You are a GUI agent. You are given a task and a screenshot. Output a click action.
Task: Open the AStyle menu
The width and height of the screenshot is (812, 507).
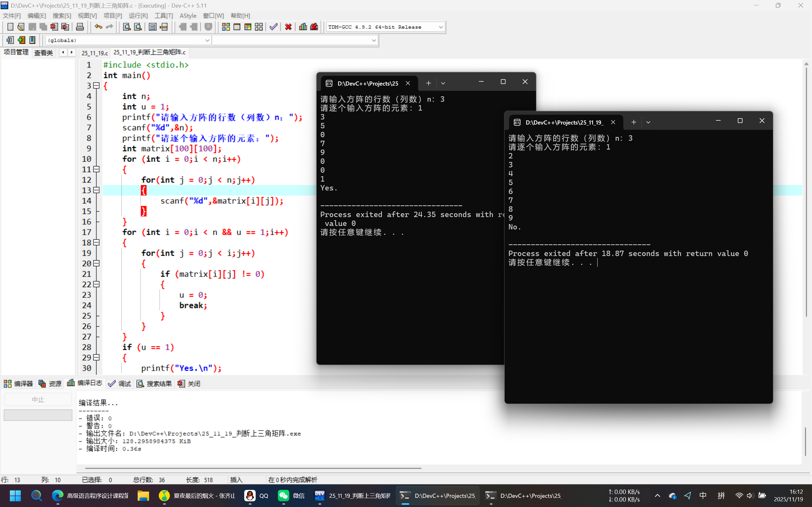188,16
